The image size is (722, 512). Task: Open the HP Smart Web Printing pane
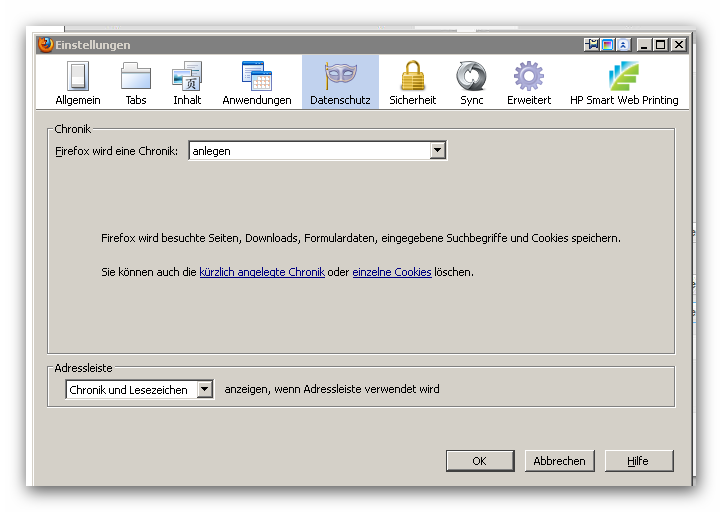[x=624, y=83]
